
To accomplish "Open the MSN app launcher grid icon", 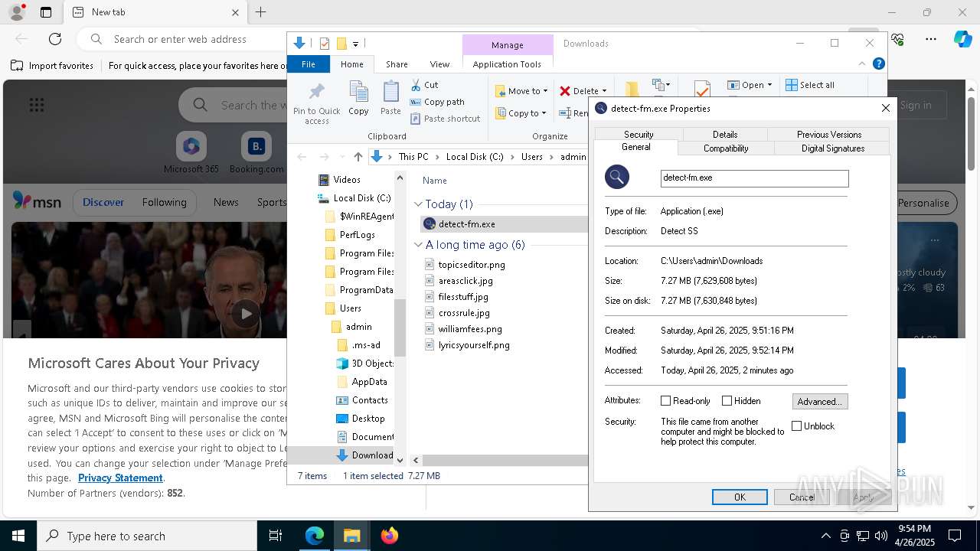I will coord(37,105).
